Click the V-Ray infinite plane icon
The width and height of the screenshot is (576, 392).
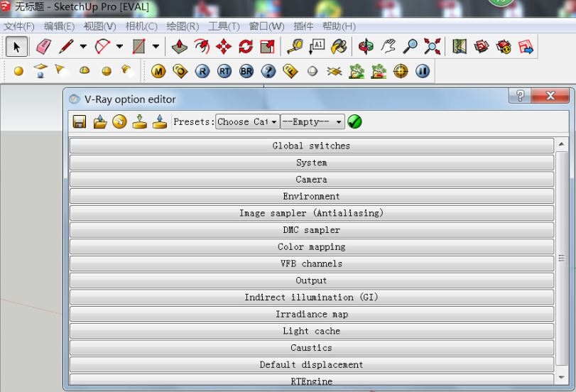coord(335,71)
